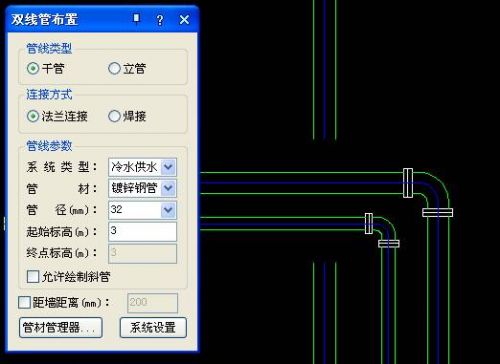Screen dimensions: 500x364
Task: Expand the 管材 dropdown showing 镀锌钢管
Action: [x=168, y=188]
